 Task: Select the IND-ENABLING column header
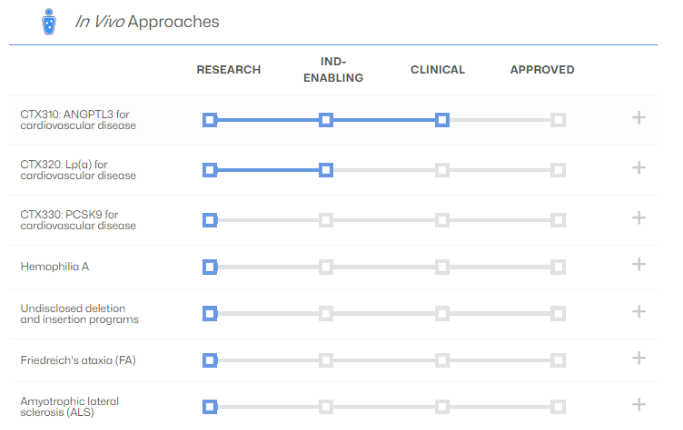[x=334, y=70]
